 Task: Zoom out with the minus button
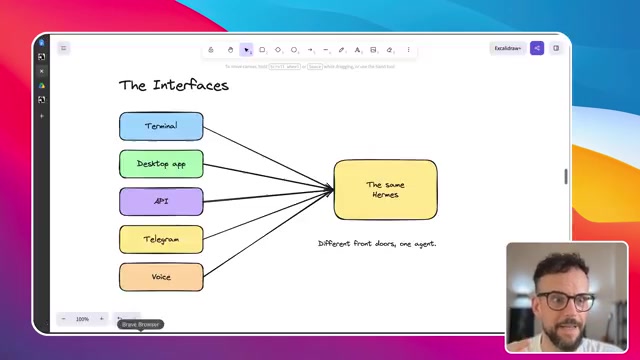tap(64, 319)
